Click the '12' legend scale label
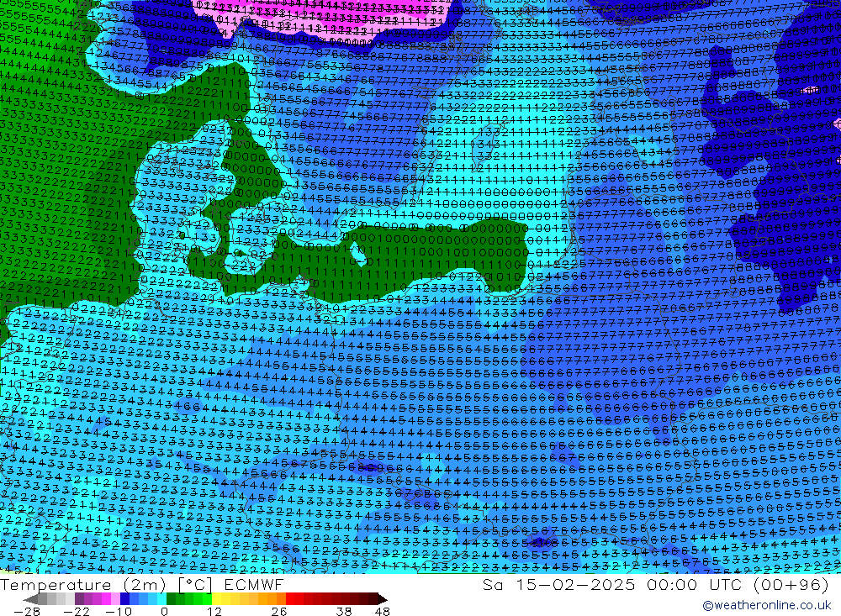The image size is (841, 616). point(214,611)
